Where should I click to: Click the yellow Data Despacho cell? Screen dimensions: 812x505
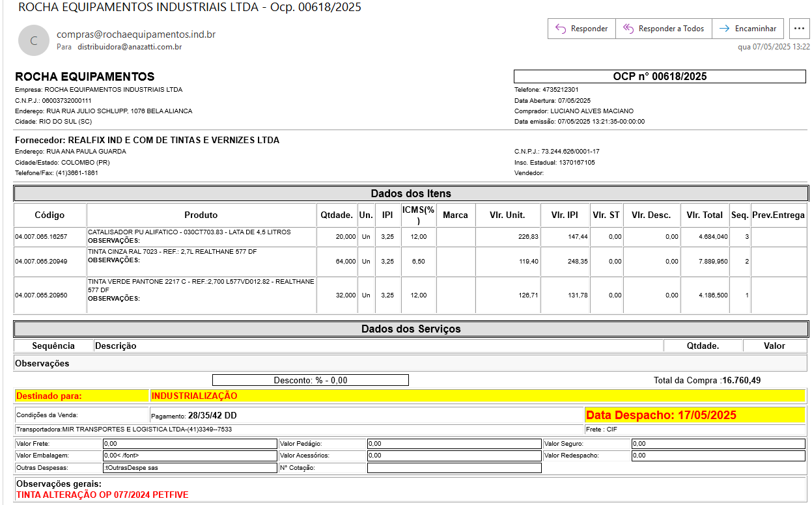click(695, 415)
